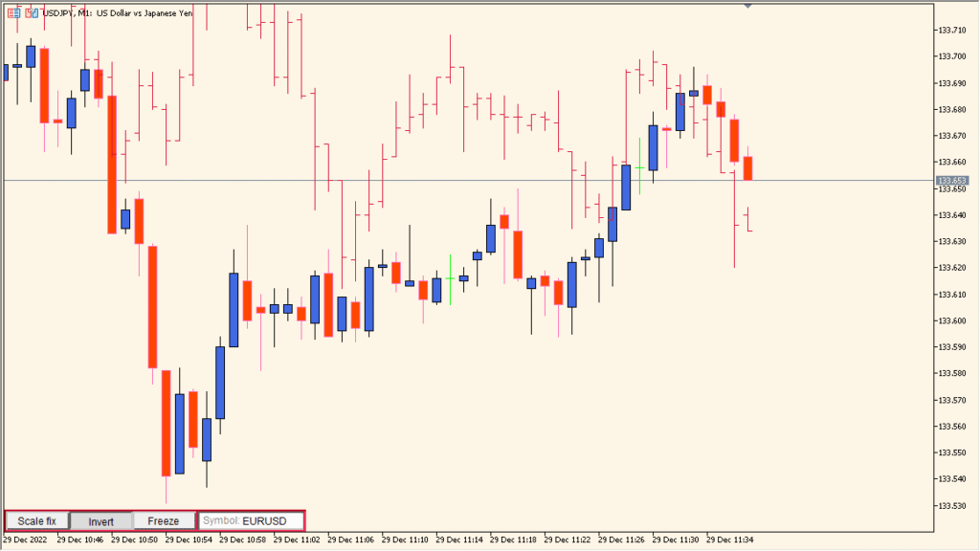Image resolution: width=980 pixels, height=551 pixels.
Task: Click the chart window list icon
Action: [13, 13]
